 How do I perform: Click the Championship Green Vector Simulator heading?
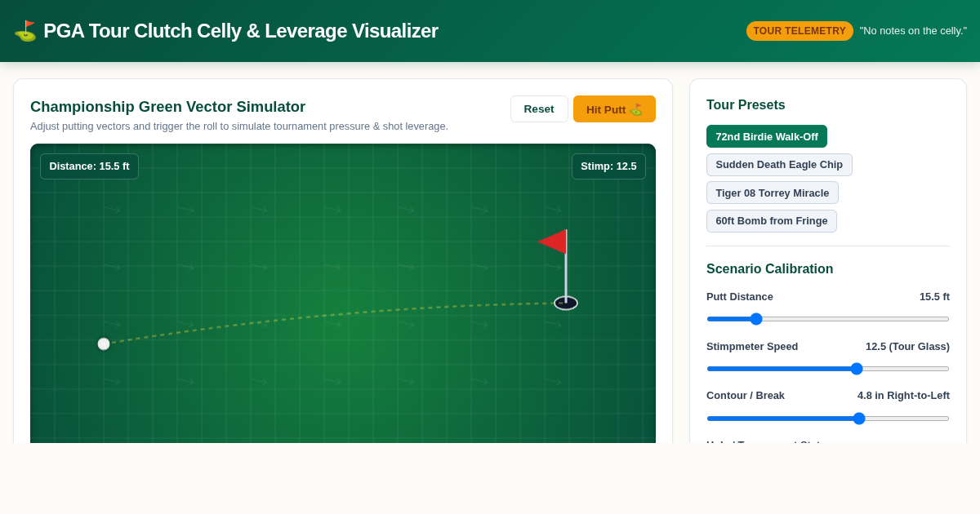pos(168,107)
